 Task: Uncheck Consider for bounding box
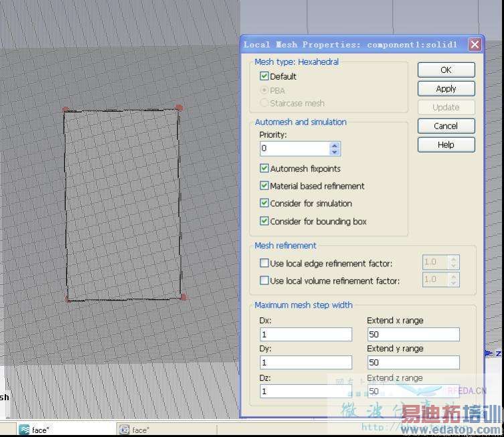(264, 221)
